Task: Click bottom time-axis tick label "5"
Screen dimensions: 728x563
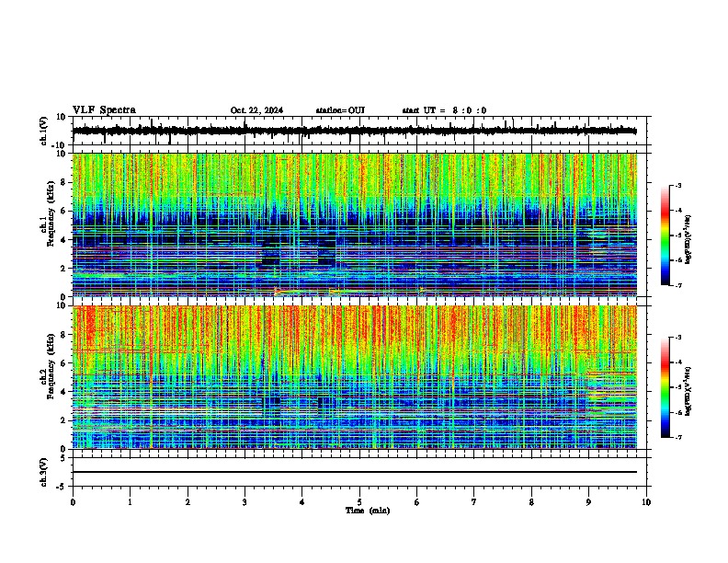Action: pyautogui.click(x=359, y=502)
